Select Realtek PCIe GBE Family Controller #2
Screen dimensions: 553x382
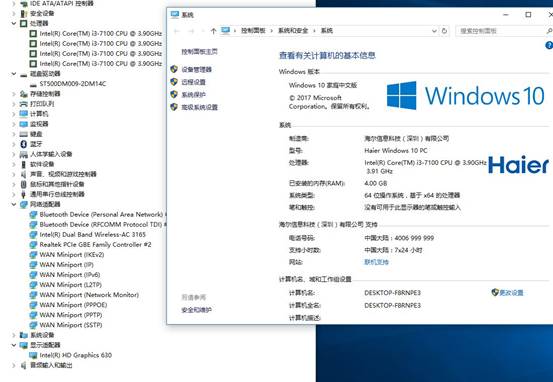95,244
